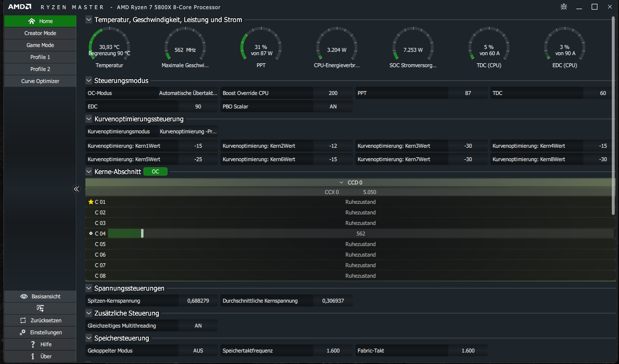Click the Gleichzeitiges Multithreading value AN

pyautogui.click(x=198, y=326)
